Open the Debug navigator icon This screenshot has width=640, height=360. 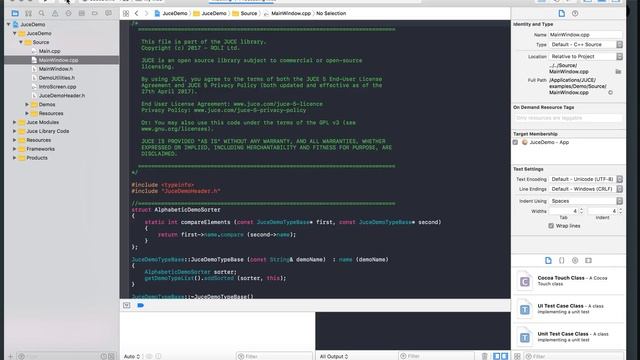pyautogui.click(x=82, y=13)
